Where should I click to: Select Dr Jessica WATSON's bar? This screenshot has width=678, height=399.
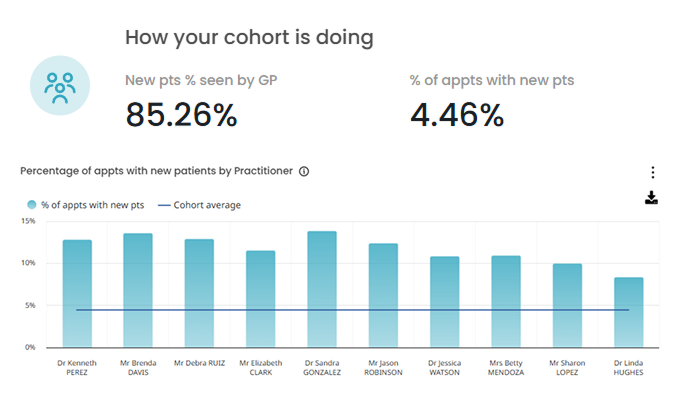click(x=445, y=302)
